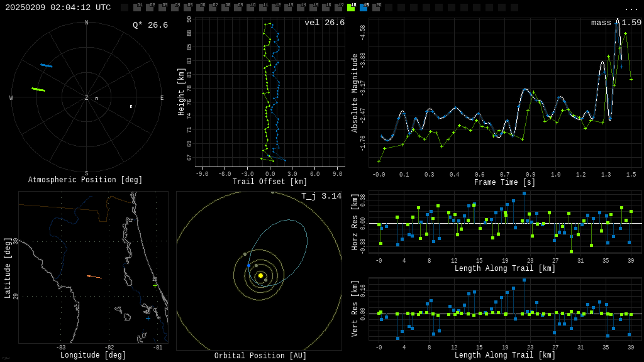
Task: Click the Q* 26.6 value label
Action: pyautogui.click(x=150, y=25)
